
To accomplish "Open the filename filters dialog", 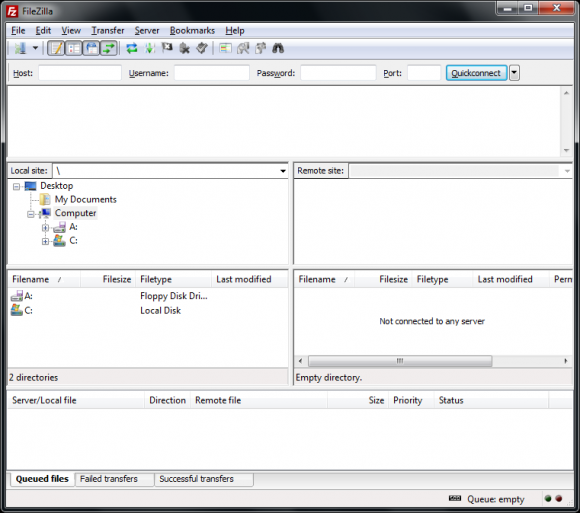I will [225, 48].
